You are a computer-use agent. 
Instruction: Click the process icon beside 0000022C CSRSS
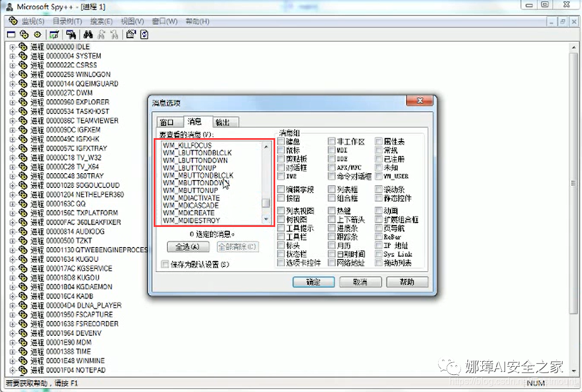(23, 65)
